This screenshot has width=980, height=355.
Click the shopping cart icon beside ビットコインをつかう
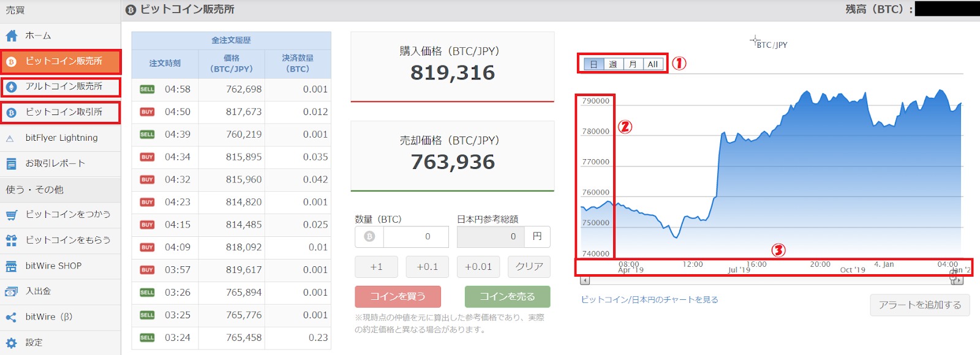point(11,215)
